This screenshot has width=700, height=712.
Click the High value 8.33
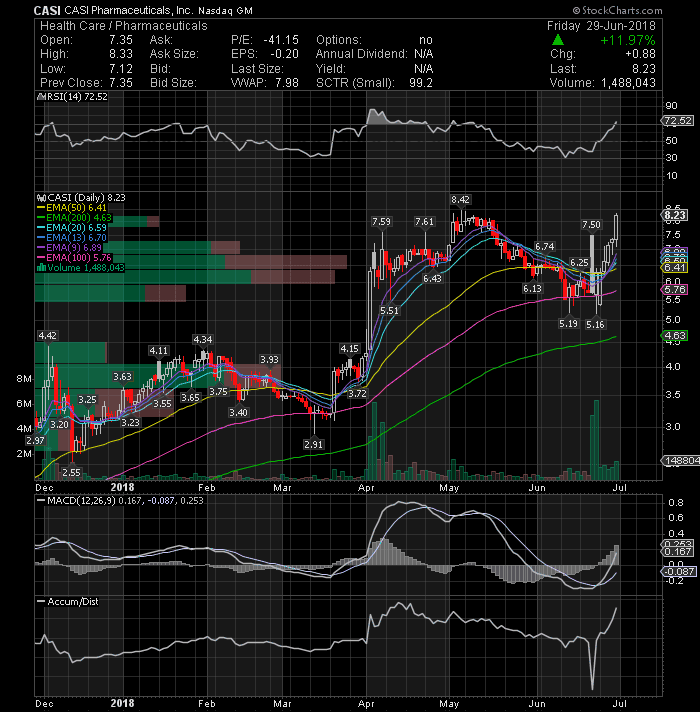(121, 54)
